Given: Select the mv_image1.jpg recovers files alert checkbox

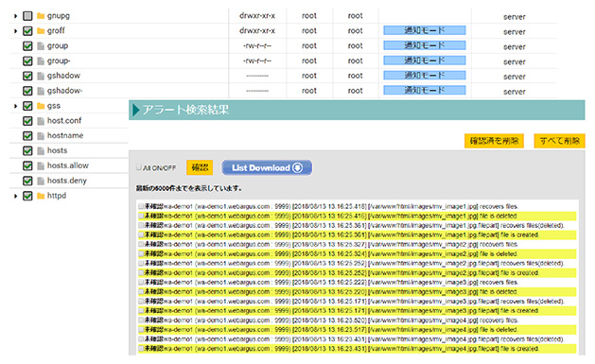Looking at the screenshot, I should [x=141, y=207].
